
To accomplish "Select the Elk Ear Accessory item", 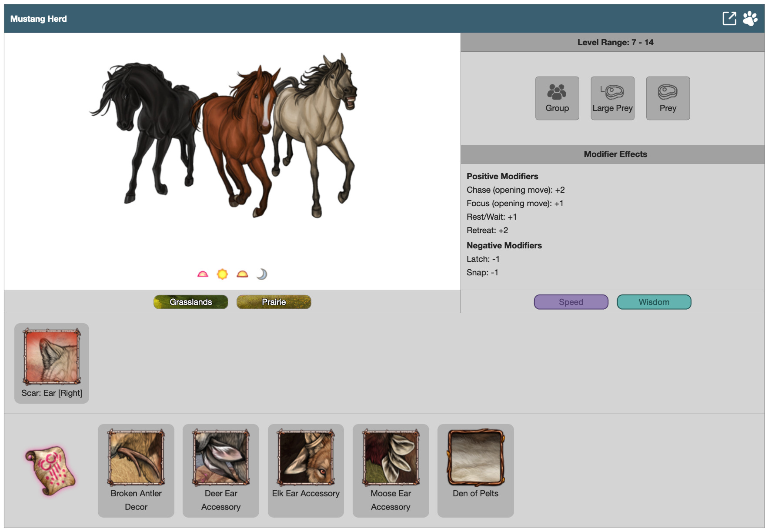I will point(306,470).
